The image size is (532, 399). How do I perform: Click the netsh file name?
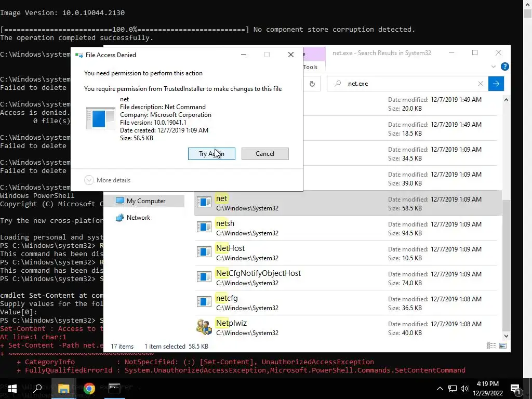tap(225, 223)
